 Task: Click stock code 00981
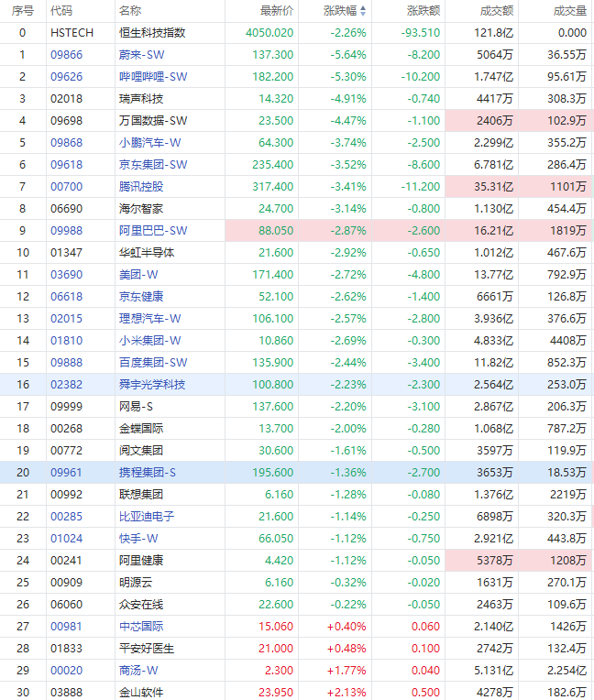click(x=67, y=626)
